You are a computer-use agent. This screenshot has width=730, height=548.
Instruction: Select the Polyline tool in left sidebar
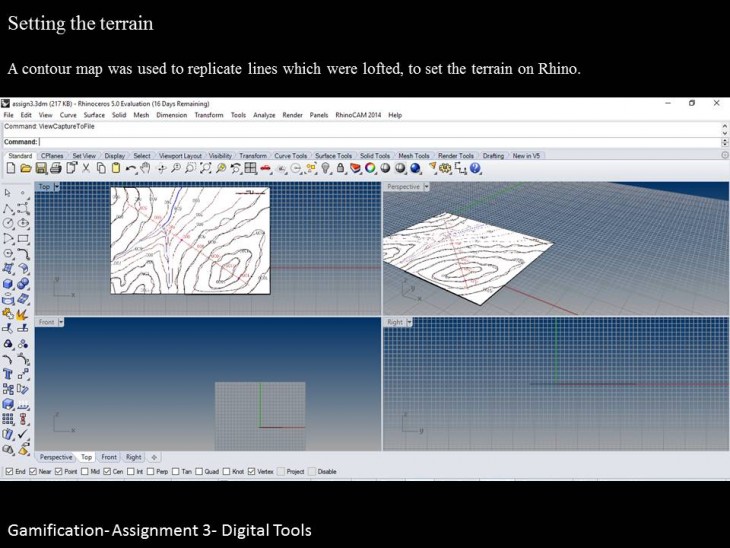(x=9, y=208)
